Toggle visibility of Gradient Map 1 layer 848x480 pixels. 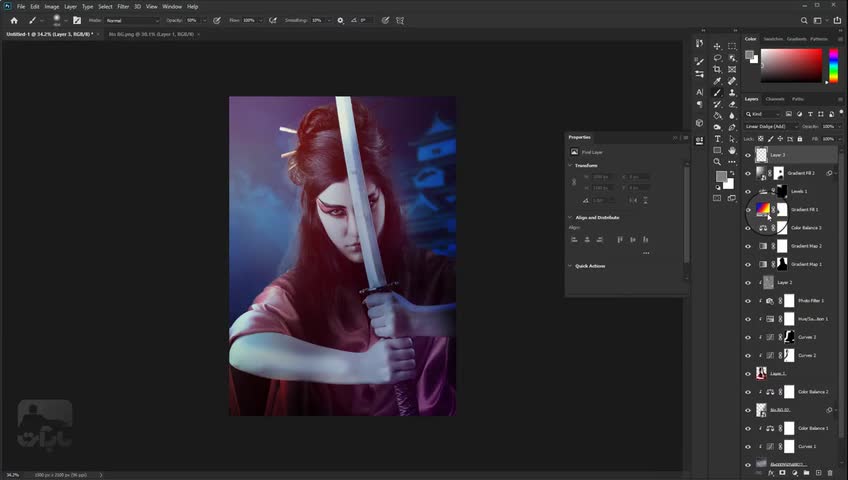coord(748,264)
